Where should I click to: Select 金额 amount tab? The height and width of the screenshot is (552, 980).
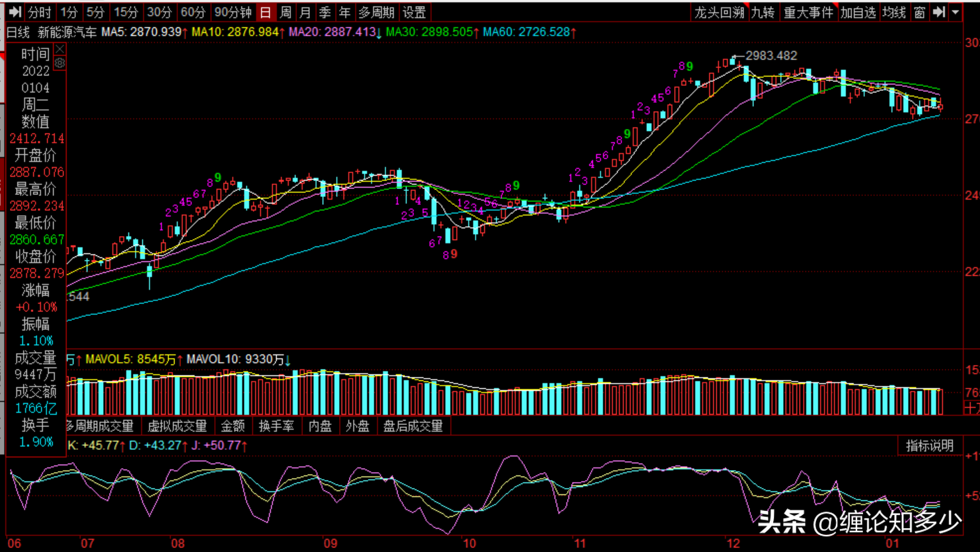pos(233,426)
